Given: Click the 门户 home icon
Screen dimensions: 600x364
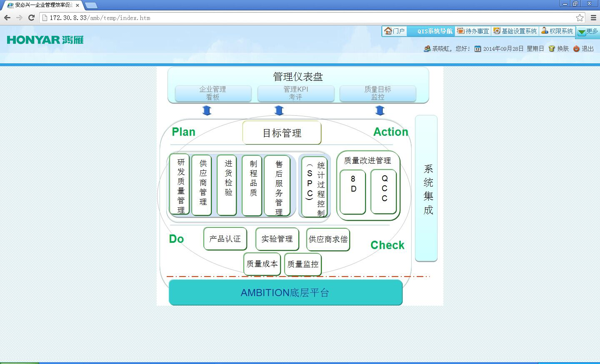Looking at the screenshot, I should (388, 31).
